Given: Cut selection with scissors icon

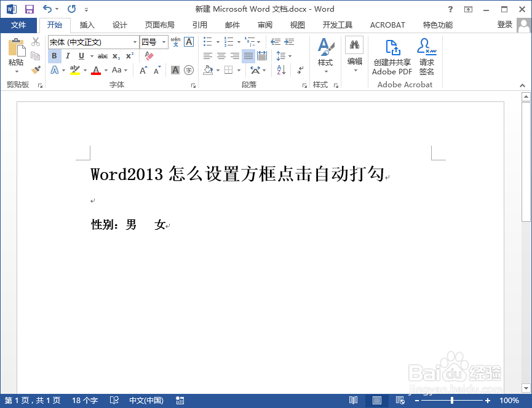Looking at the screenshot, I should coord(36,42).
